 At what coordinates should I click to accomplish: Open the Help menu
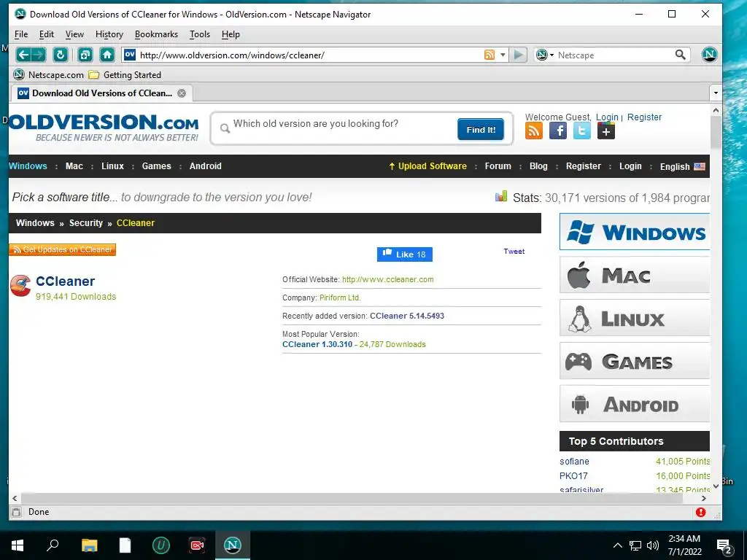coord(231,34)
